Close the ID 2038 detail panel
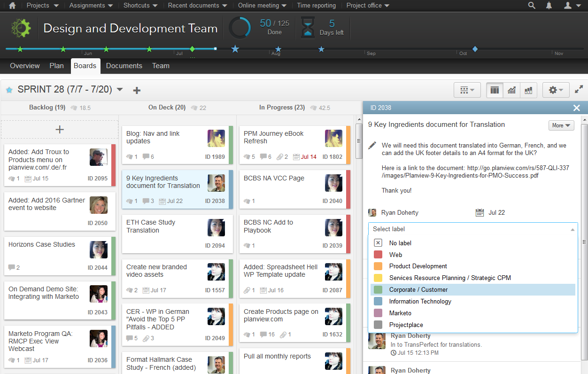 click(x=577, y=108)
